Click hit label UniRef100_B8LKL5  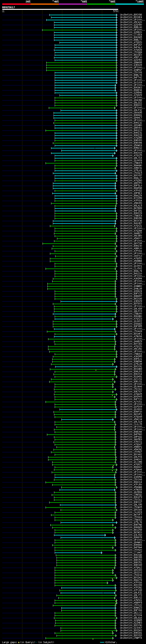click(x=131, y=206)
